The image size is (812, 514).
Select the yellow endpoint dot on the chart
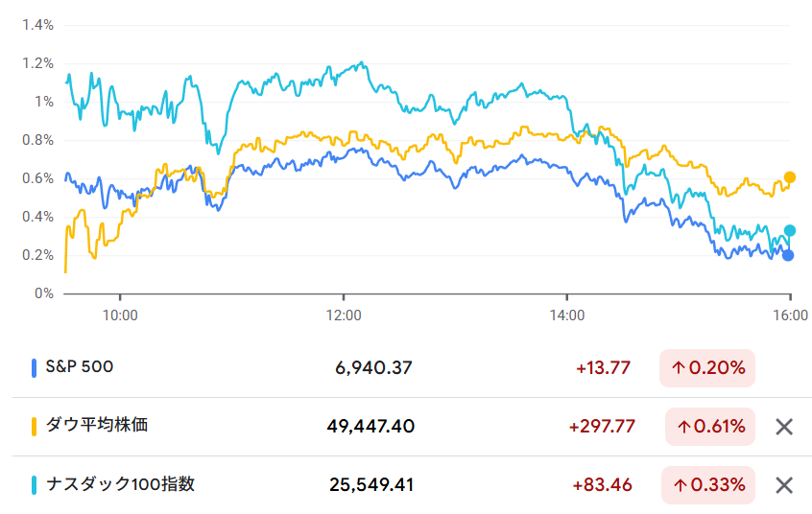(790, 176)
